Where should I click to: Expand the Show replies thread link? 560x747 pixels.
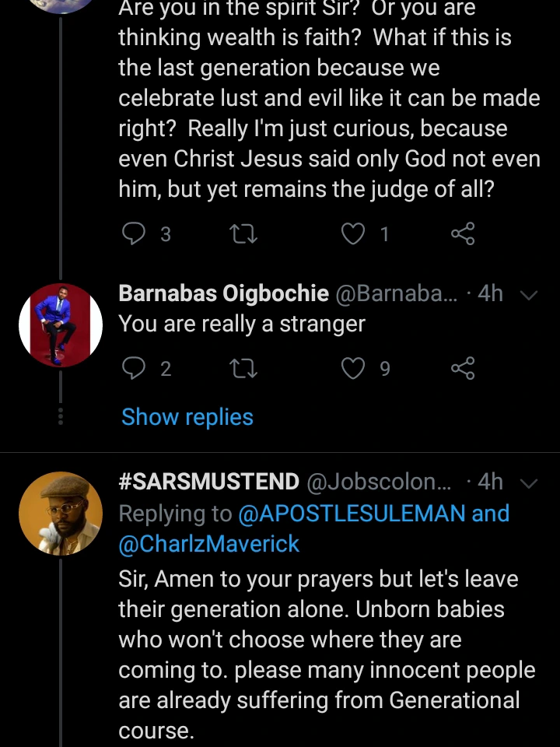pyautogui.click(x=187, y=417)
